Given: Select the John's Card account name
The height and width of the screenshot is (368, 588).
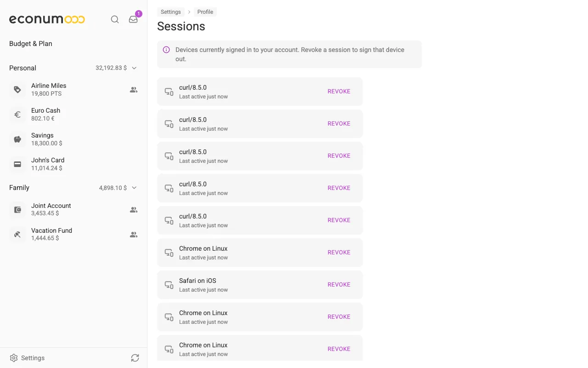Looking at the screenshot, I should 48,160.
